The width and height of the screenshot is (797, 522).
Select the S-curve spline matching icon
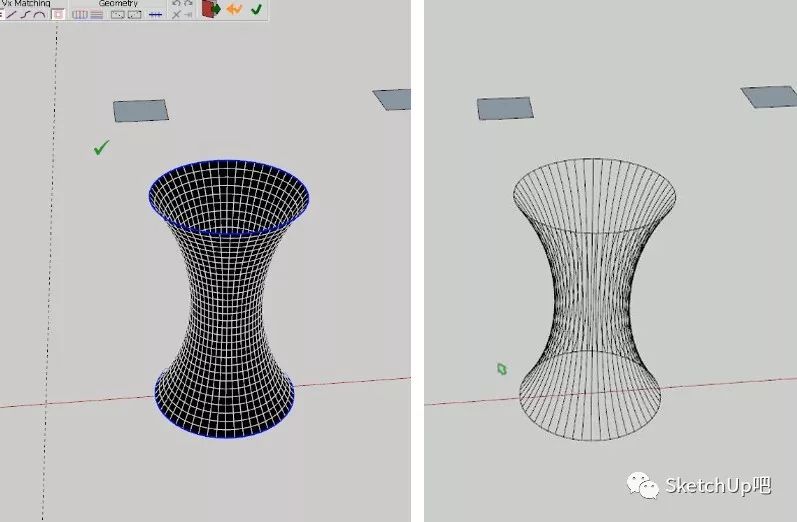coord(25,15)
